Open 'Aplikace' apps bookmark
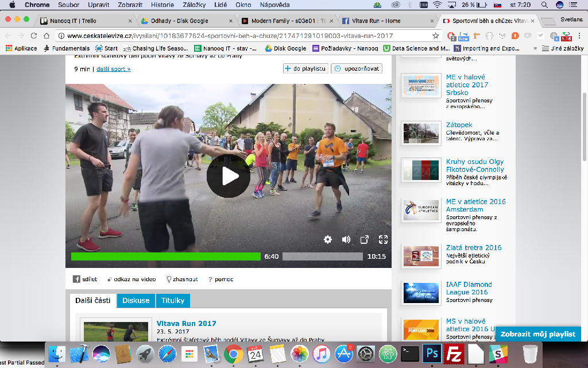588x368 pixels. click(x=21, y=48)
